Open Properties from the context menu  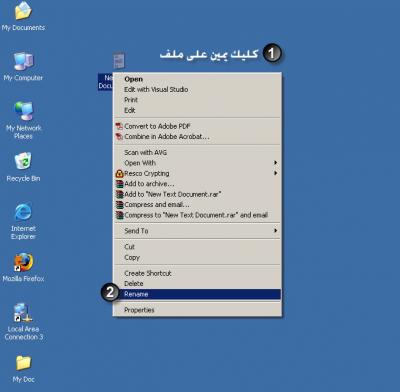(x=197, y=310)
